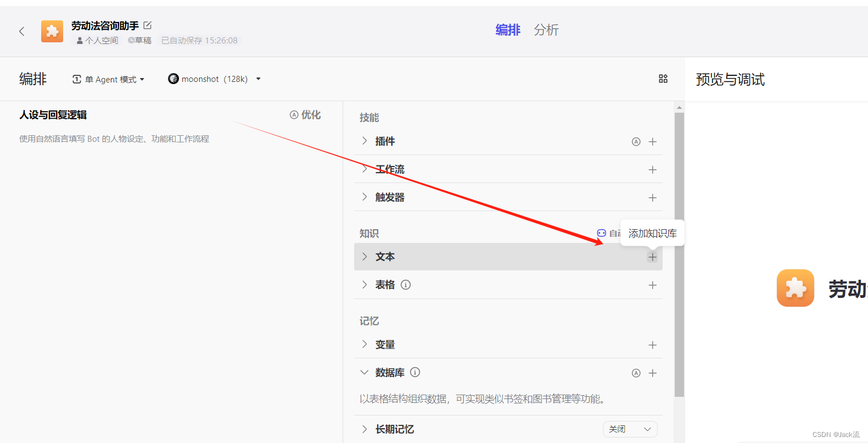Open the 关闭 dropdown for 长期记忆
868x443 pixels.
[630, 429]
